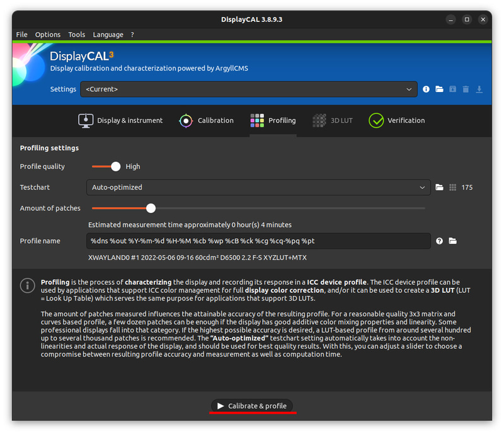This screenshot has height=434, width=504.
Task: Click the 3D LUT cube icon
Action: pos(319,120)
